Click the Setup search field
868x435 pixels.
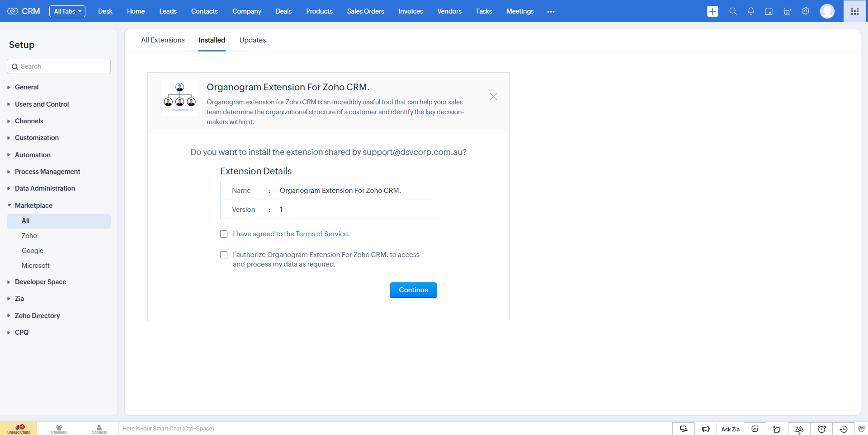pos(59,66)
